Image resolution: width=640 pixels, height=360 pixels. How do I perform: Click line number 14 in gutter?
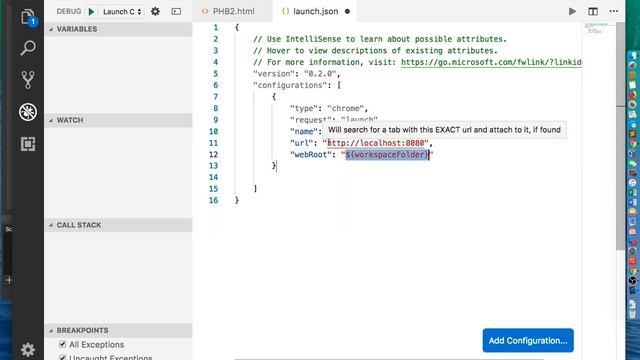pos(213,177)
